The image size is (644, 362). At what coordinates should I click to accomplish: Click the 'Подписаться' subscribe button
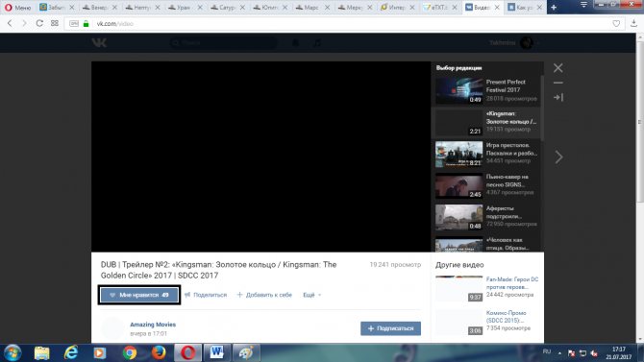coord(390,328)
